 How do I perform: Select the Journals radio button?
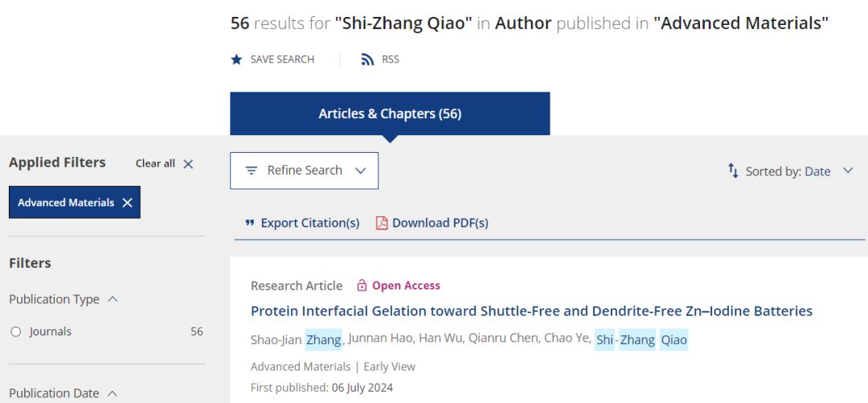[16, 331]
